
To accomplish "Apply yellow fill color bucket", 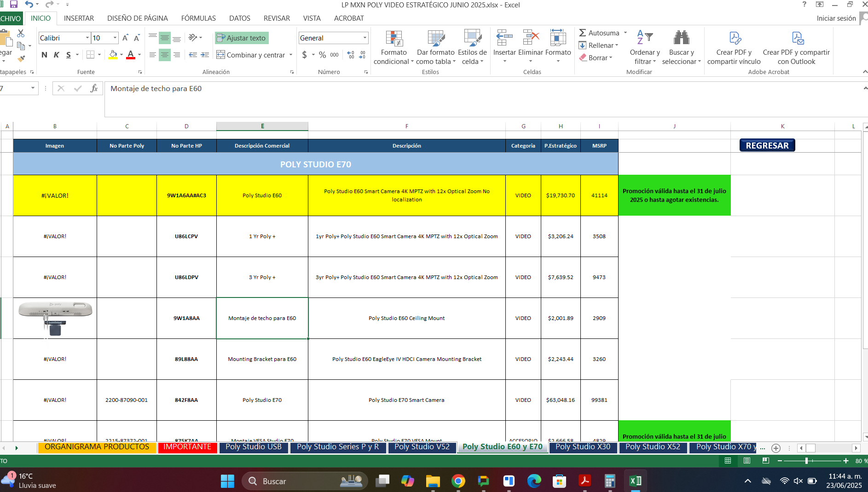I will (x=113, y=55).
